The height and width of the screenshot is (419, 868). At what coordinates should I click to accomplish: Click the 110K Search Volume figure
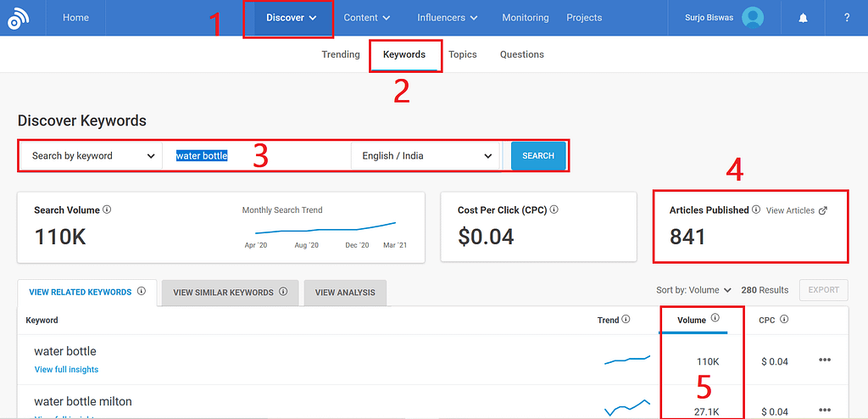(x=60, y=237)
